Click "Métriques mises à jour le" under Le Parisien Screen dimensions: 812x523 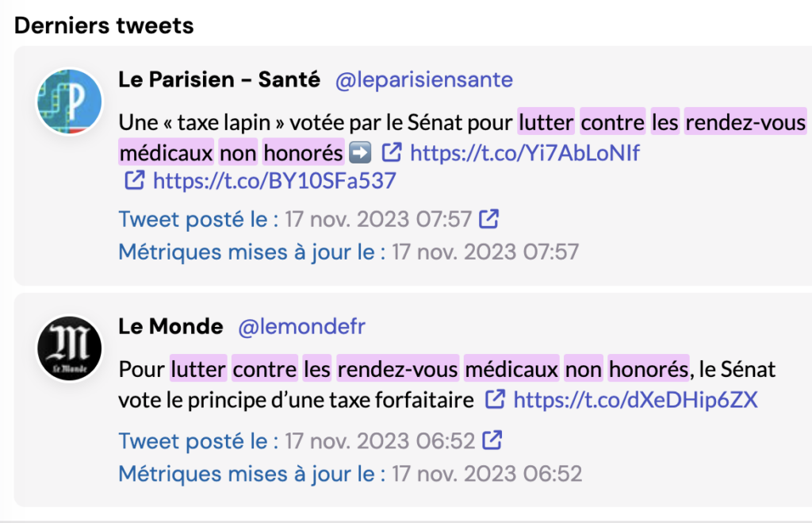pos(252,252)
